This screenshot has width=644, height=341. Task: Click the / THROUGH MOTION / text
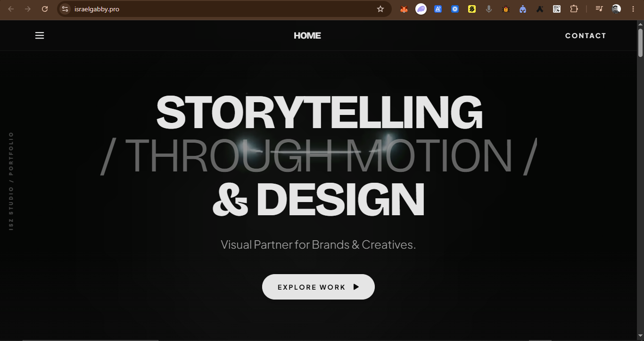coord(319,156)
